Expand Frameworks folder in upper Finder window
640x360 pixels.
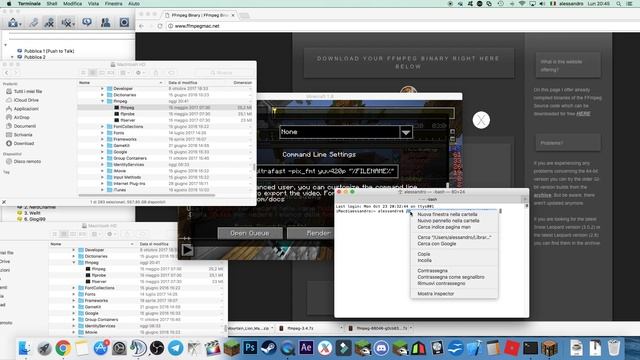[x=102, y=139]
